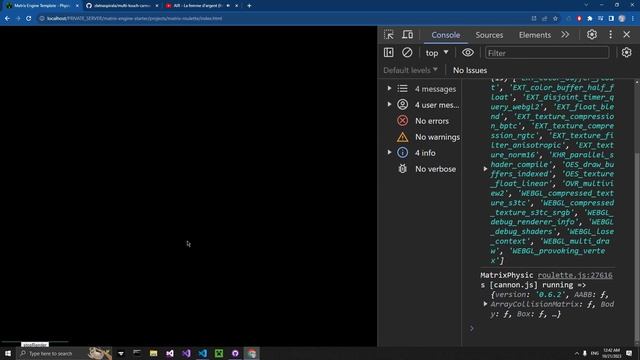640x360 pixels.
Task: Click the messages list icon
Action: [x=402, y=89]
